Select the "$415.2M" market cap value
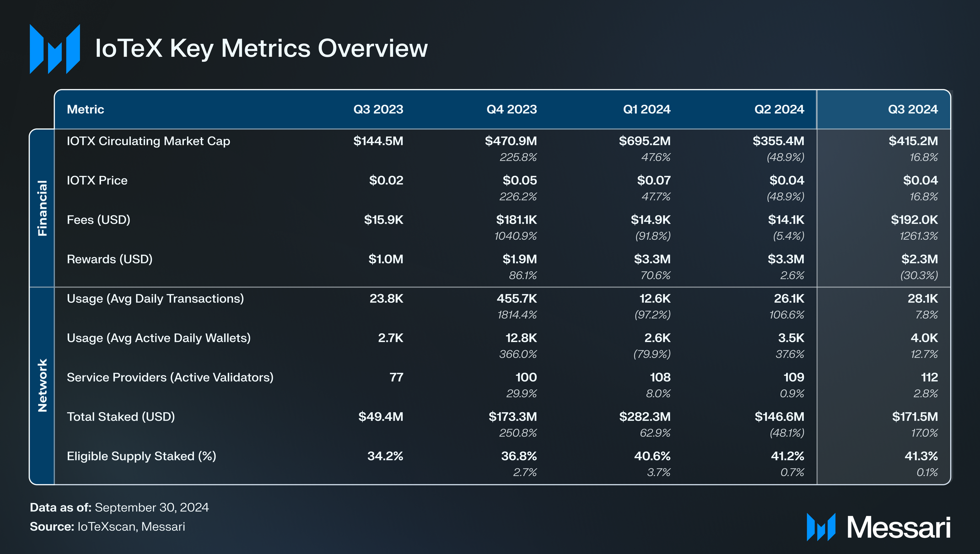 [913, 141]
